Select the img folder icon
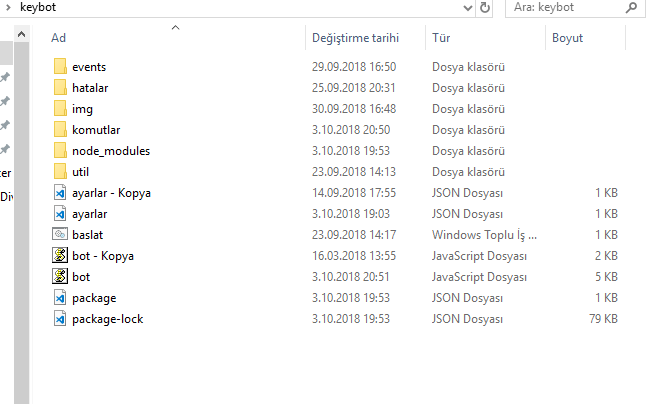 pos(60,109)
